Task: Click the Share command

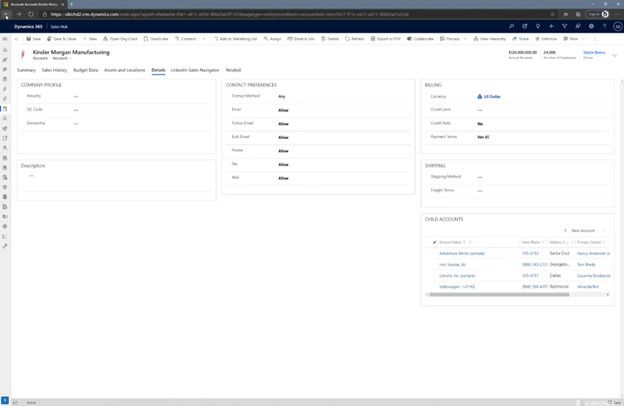Action: pos(521,39)
